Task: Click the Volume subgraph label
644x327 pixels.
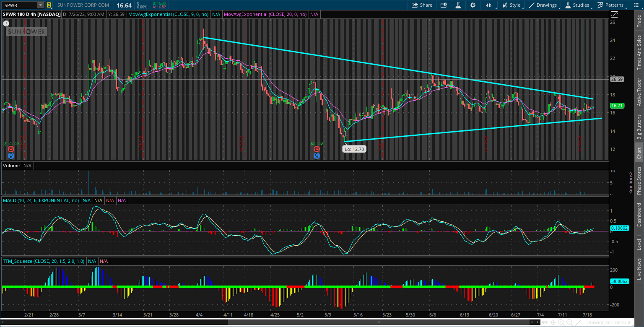Action: pyautogui.click(x=11, y=166)
